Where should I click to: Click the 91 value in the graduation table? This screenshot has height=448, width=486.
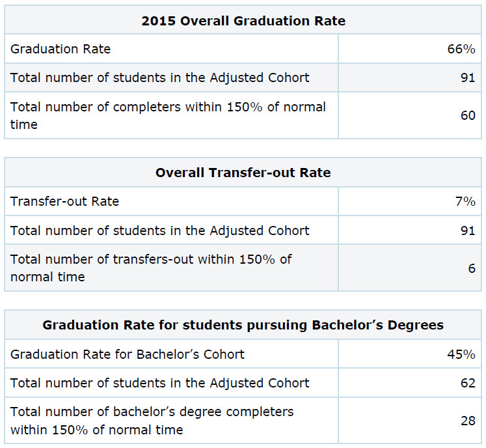(468, 77)
